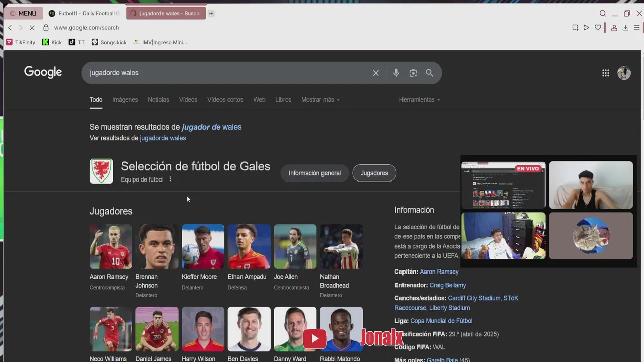Switch to the Web results tab
The height and width of the screenshot is (362, 644).
[x=259, y=100]
